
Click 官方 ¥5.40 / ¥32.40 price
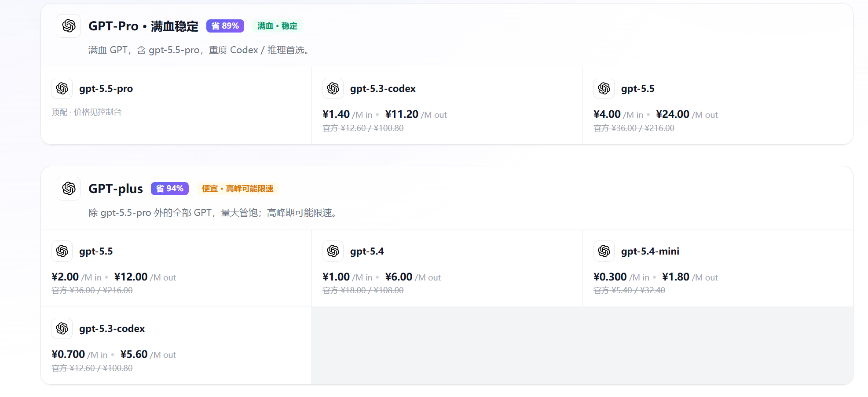(629, 291)
